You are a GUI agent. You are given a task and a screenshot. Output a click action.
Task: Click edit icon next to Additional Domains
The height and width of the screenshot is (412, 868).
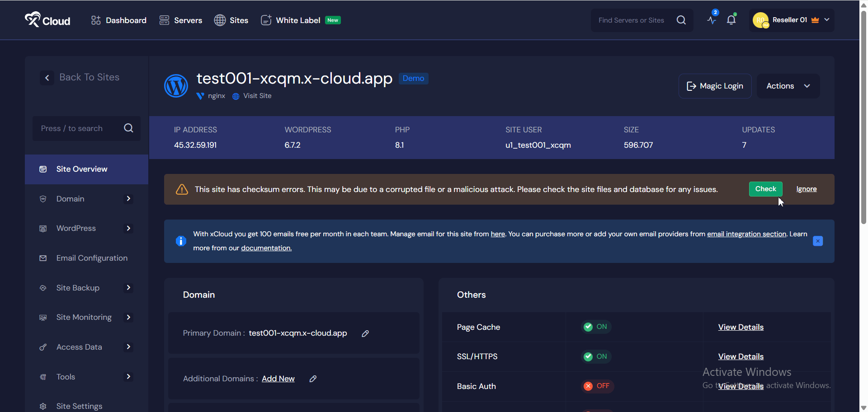coord(313,379)
